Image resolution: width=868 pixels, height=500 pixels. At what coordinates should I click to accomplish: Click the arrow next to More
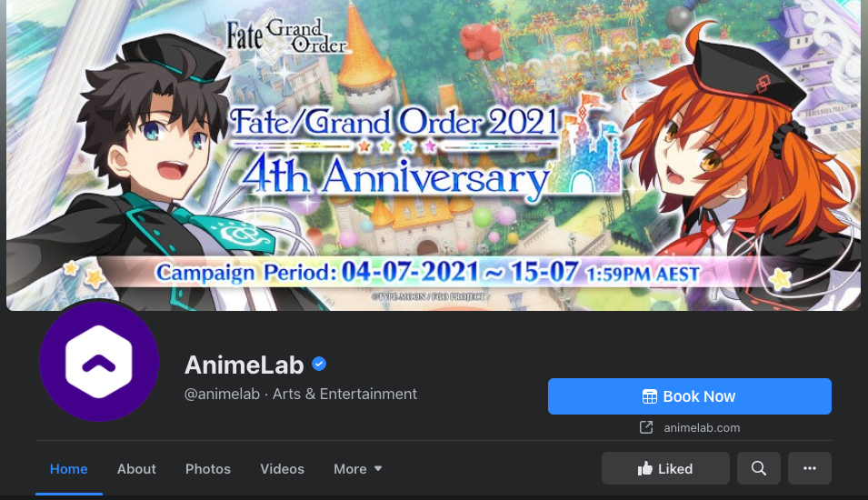pyautogui.click(x=378, y=468)
